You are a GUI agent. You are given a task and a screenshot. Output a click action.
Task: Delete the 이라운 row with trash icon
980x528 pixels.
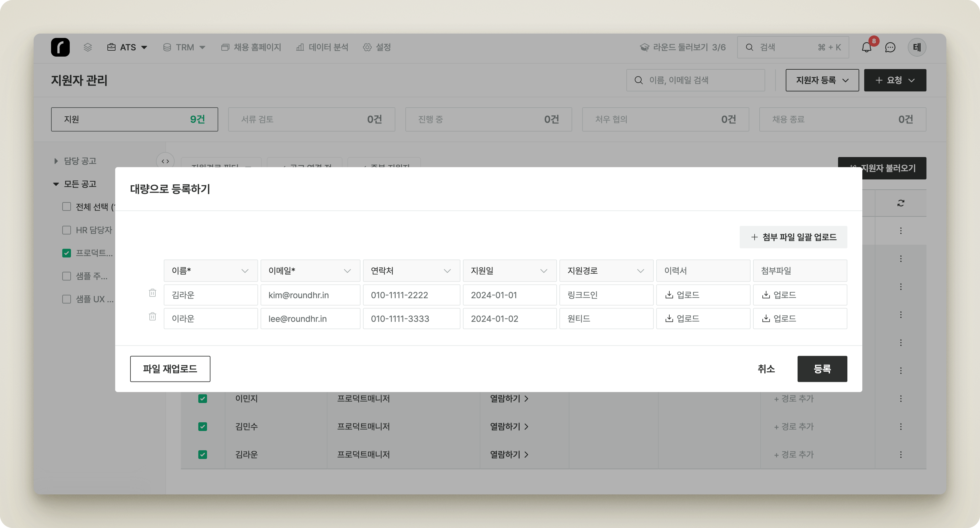(153, 316)
